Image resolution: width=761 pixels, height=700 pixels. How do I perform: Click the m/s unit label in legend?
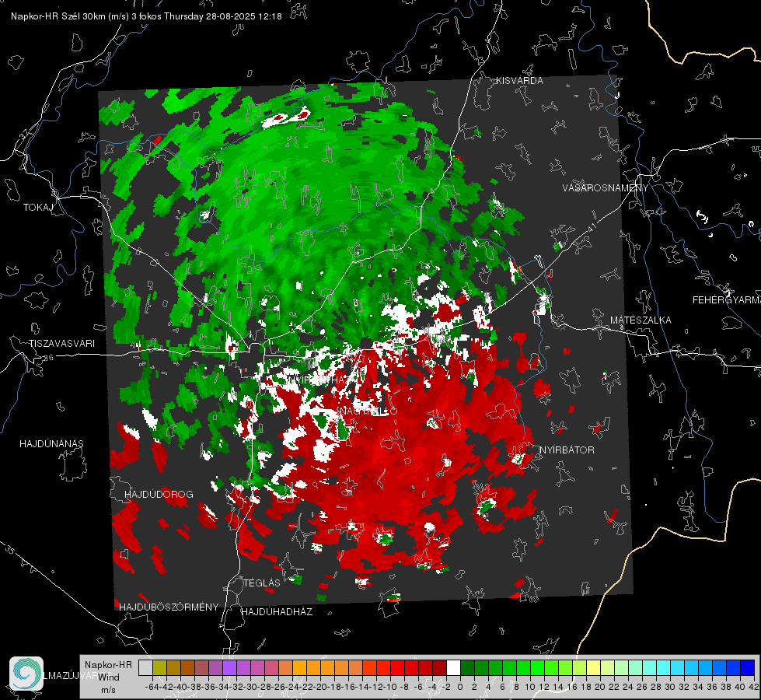click(108, 690)
